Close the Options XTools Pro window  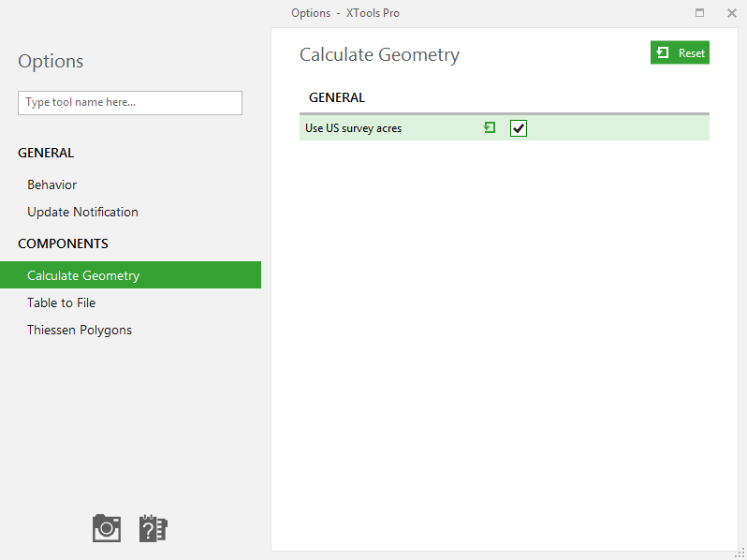click(x=732, y=13)
